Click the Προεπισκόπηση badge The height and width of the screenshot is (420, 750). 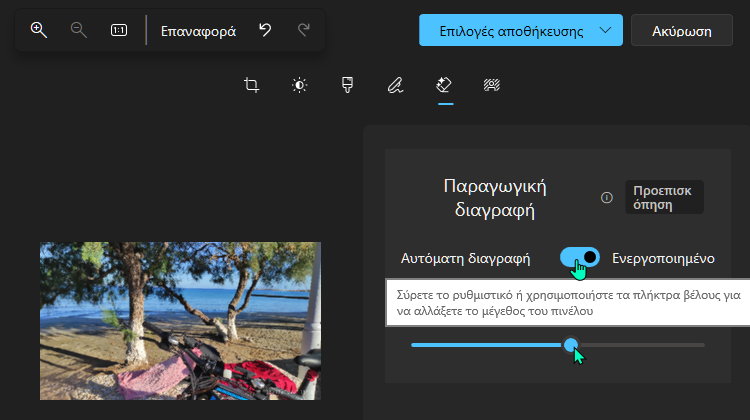[x=664, y=197]
